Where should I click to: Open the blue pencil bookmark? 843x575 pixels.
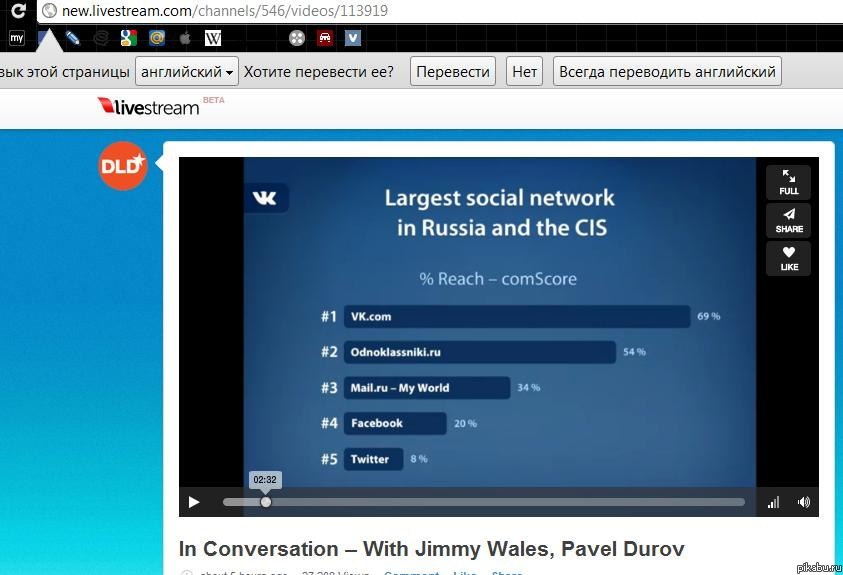[x=73, y=38]
